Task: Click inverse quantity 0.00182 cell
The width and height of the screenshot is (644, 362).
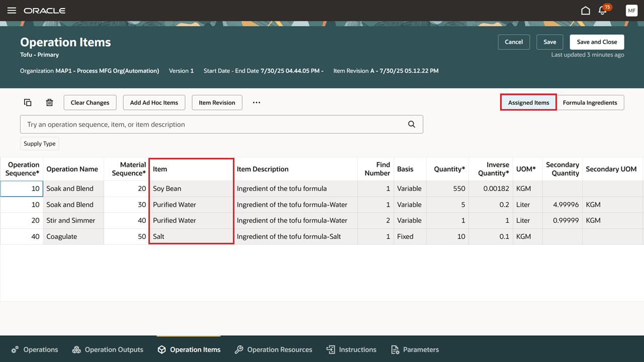Action: 491,189
